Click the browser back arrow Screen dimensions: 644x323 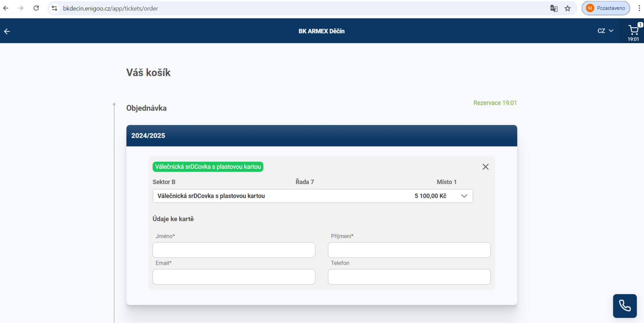[x=6, y=8]
